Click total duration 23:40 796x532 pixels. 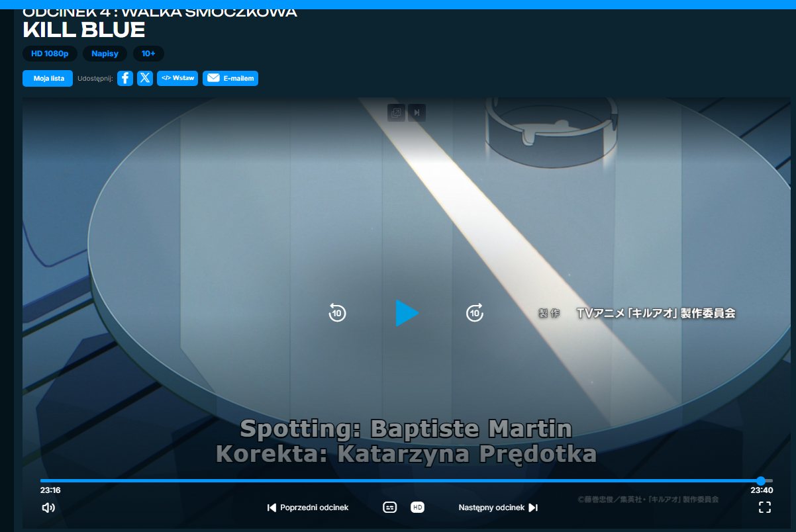click(x=762, y=490)
